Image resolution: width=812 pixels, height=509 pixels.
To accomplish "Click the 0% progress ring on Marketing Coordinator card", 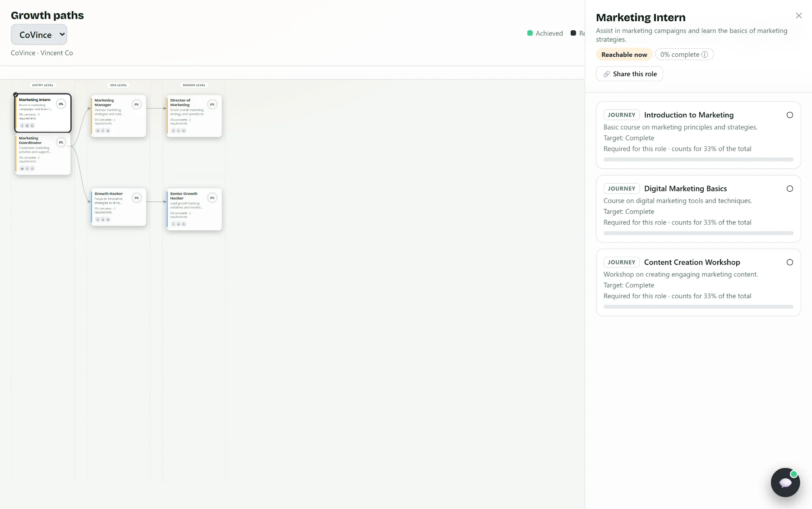I will point(61,142).
